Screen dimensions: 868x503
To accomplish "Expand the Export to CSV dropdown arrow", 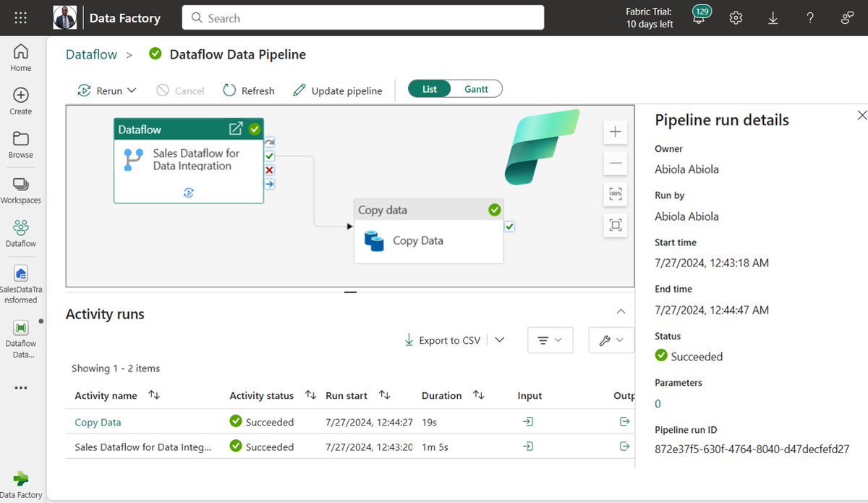I will [499, 339].
